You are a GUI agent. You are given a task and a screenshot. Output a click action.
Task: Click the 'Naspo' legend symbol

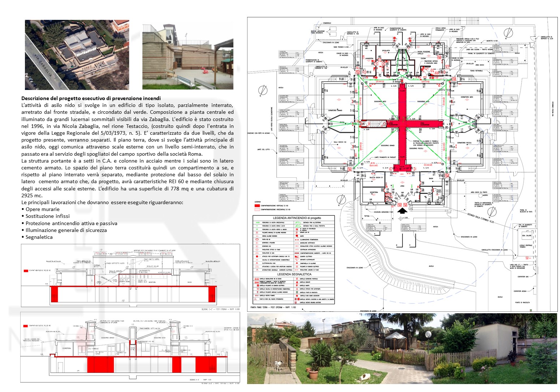[297, 236]
